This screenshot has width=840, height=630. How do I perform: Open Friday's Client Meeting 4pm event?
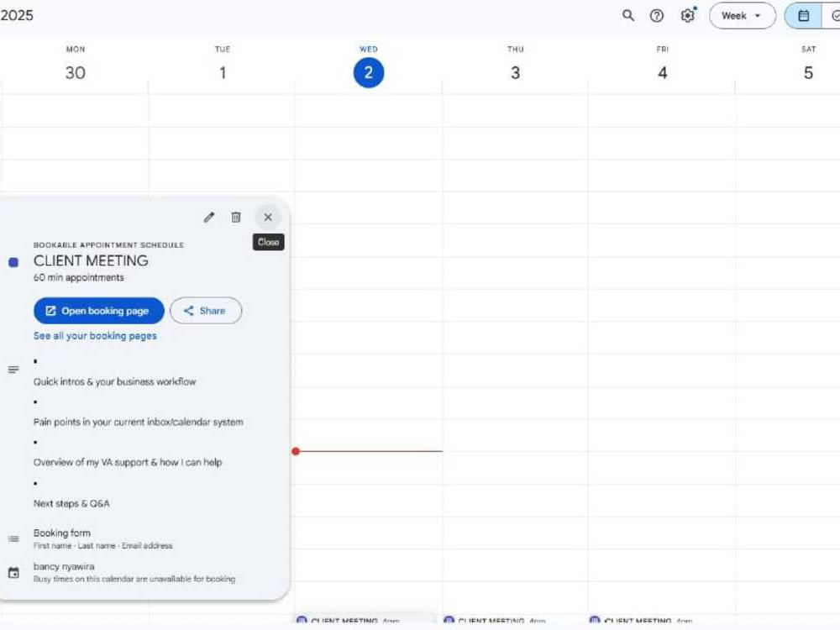coord(661,619)
